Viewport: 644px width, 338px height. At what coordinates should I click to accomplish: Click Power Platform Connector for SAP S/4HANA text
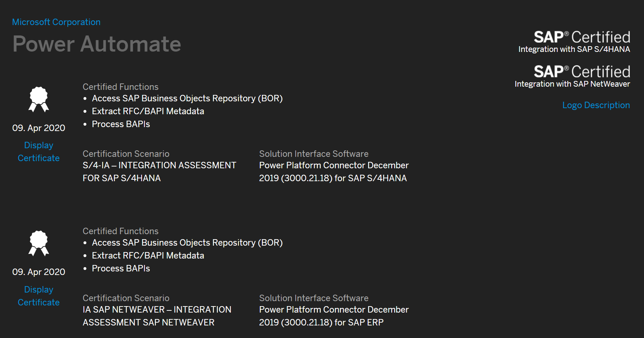point(334,172)
